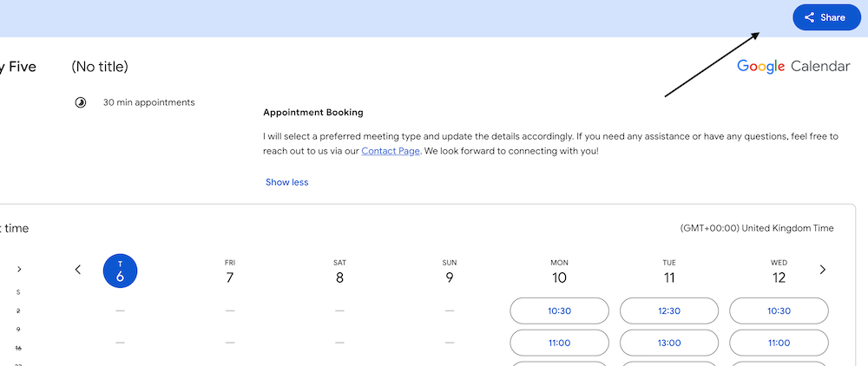
Task: Go to previous week with left chevron
Action: (78, 270)
